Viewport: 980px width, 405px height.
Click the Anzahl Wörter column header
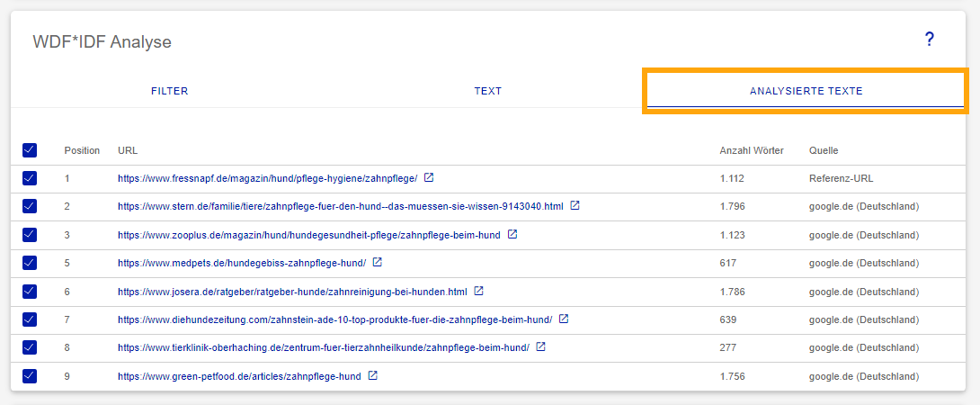[x=752, y=151]
